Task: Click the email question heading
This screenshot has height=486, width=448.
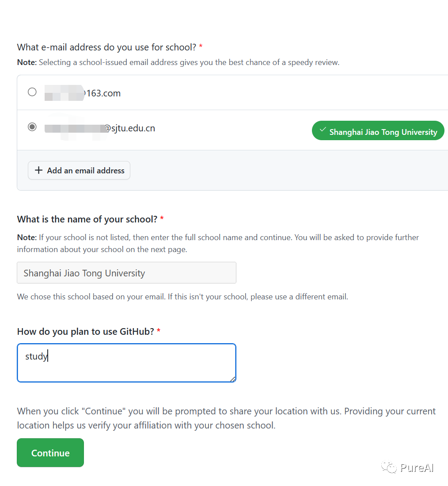Action: 106,47
